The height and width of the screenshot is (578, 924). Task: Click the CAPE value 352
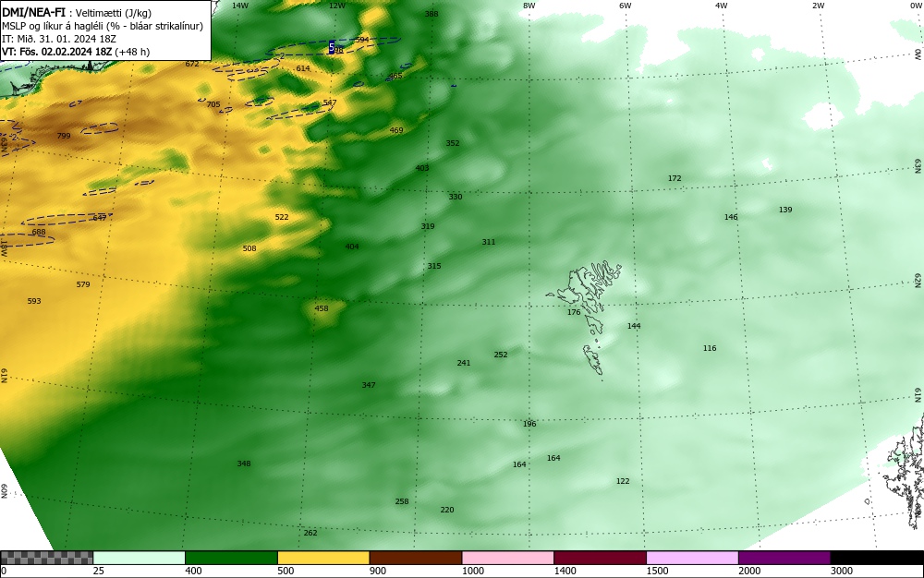pyautogui.click(x=453, y=144)
